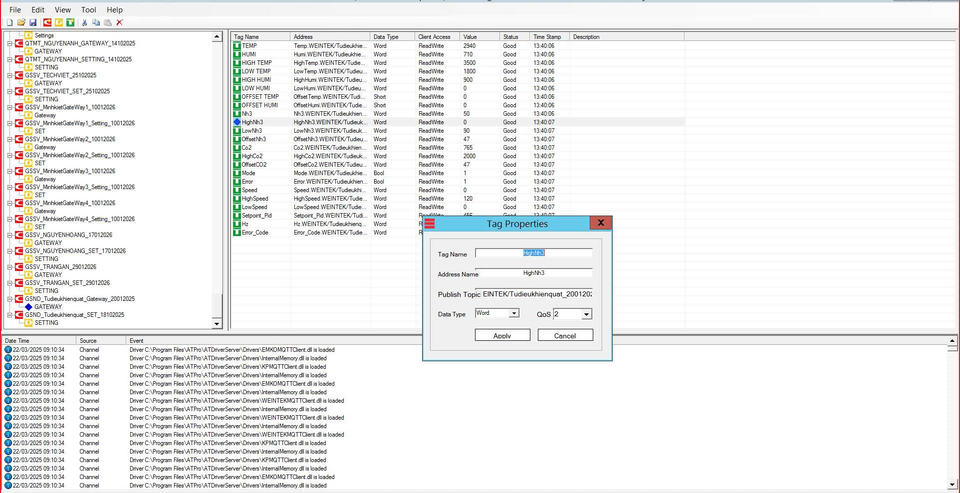The width and height of the screenshot is (960, 493).
Task: Click the New file toolbar icon
Action: [9, 22]
